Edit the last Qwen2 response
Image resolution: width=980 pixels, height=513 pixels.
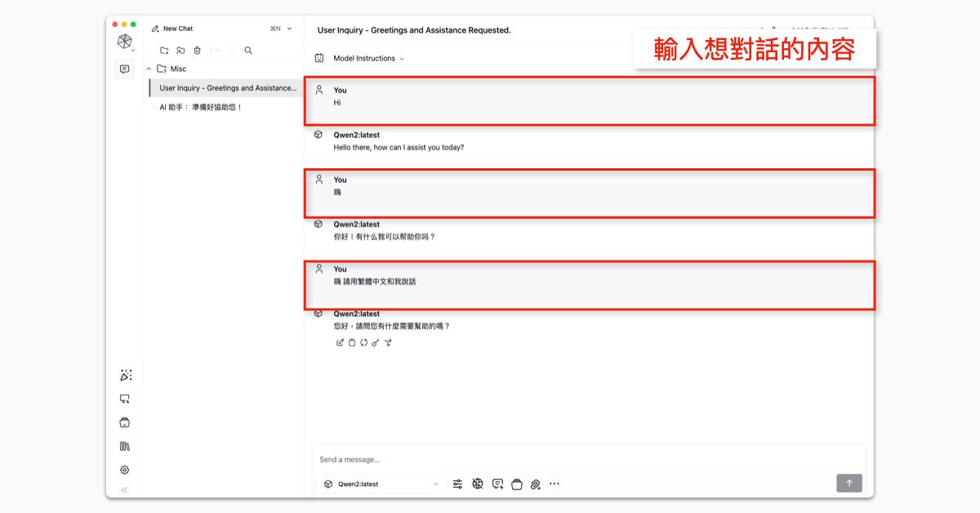point(340,343)
